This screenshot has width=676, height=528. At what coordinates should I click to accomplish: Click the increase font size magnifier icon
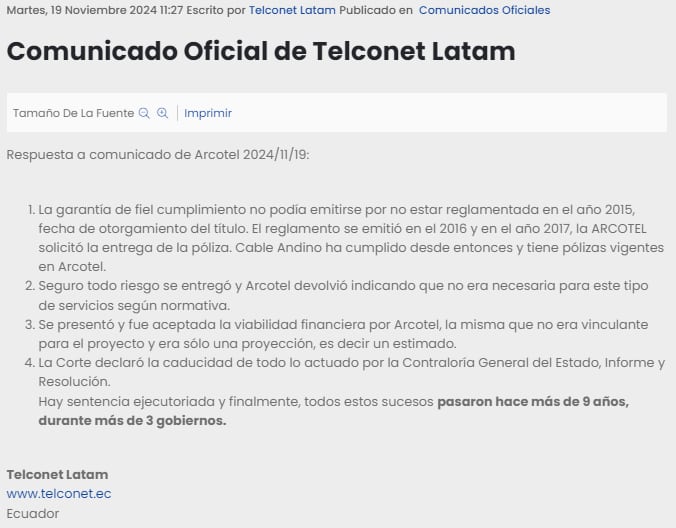click(162, 114)
